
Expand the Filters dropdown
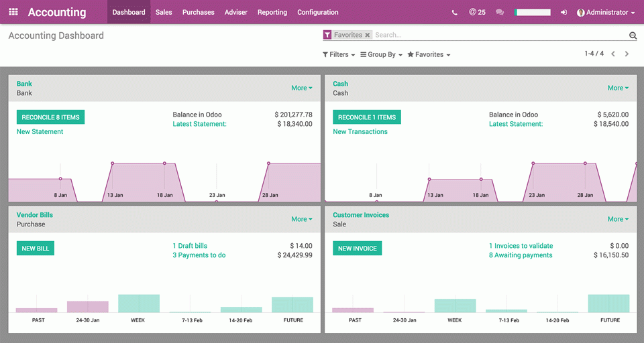pyautogui.click(x=339, y=54)
